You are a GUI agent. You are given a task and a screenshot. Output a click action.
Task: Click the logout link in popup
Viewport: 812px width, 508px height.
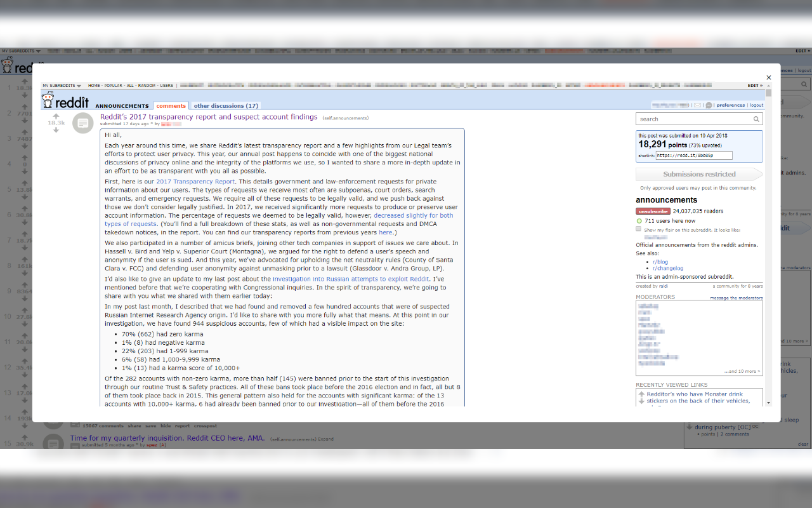[756, 105]
